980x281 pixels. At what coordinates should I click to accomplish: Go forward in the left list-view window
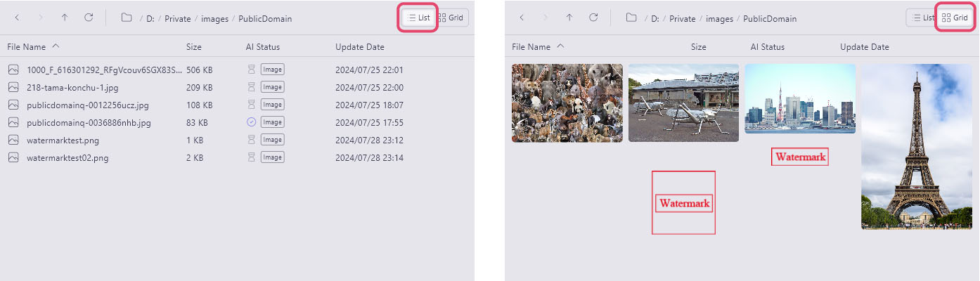pyautogui.click(x=41, y=18)
